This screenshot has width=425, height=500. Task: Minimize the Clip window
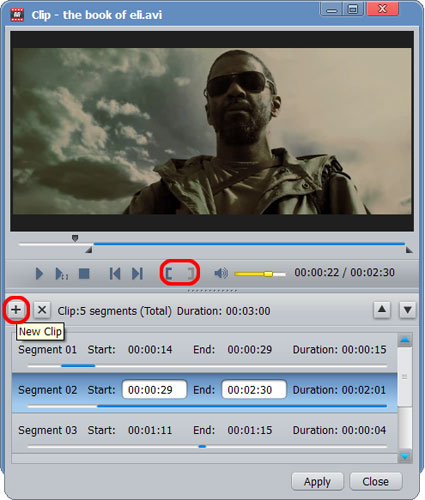pos(331,9)
